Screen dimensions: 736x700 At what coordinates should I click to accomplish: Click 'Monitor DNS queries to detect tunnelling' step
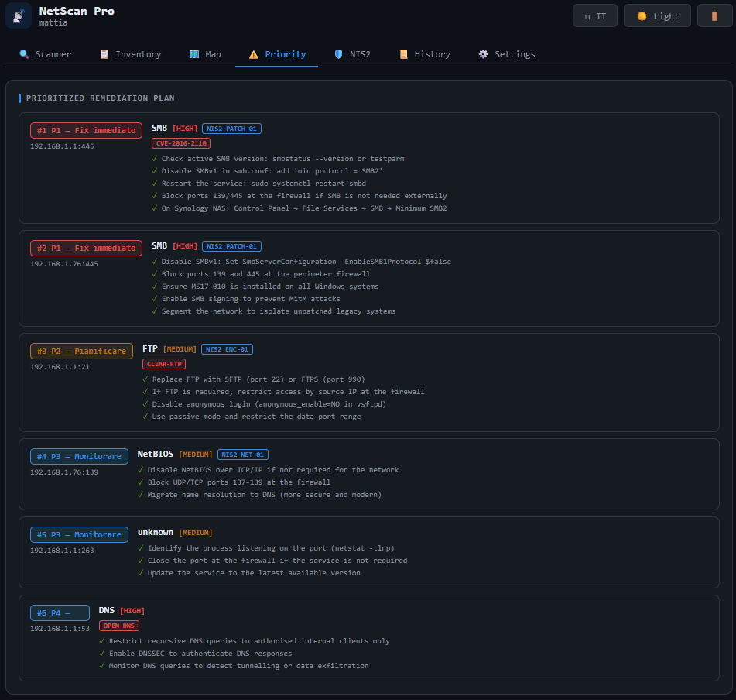238,666
